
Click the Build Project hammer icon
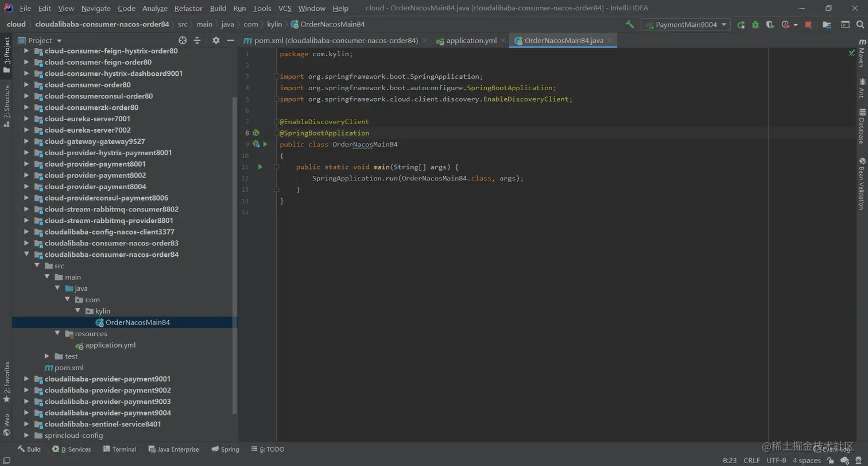630,25
